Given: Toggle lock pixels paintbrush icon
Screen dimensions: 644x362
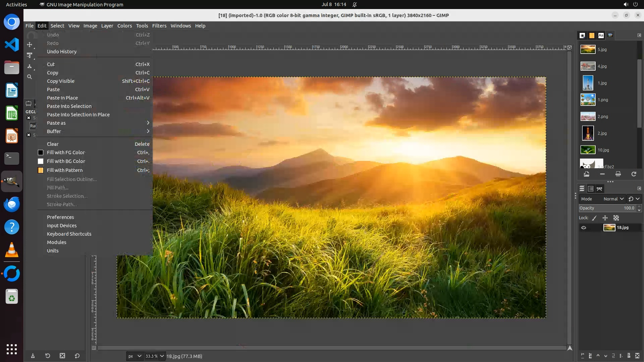Looking at the screenshot, I should [594, 218].
